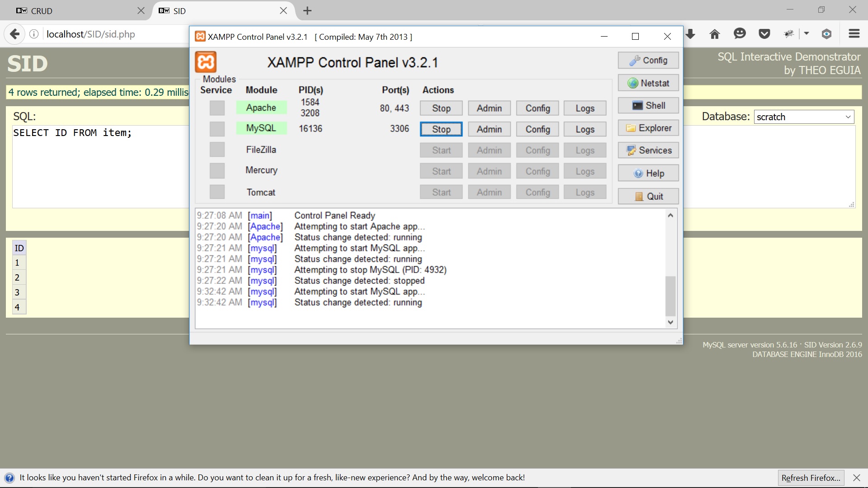Enable the Tomcat service checkbox
Screen dimensions: 868x488
(x=217, y=192)
